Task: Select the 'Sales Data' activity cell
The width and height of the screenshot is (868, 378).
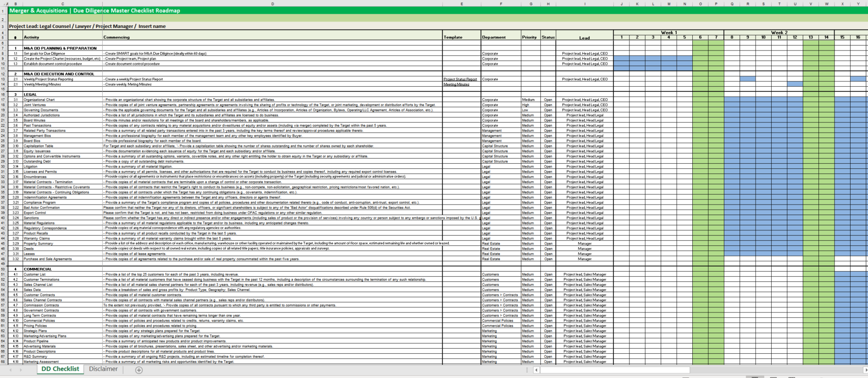Action: pos(62,290)
